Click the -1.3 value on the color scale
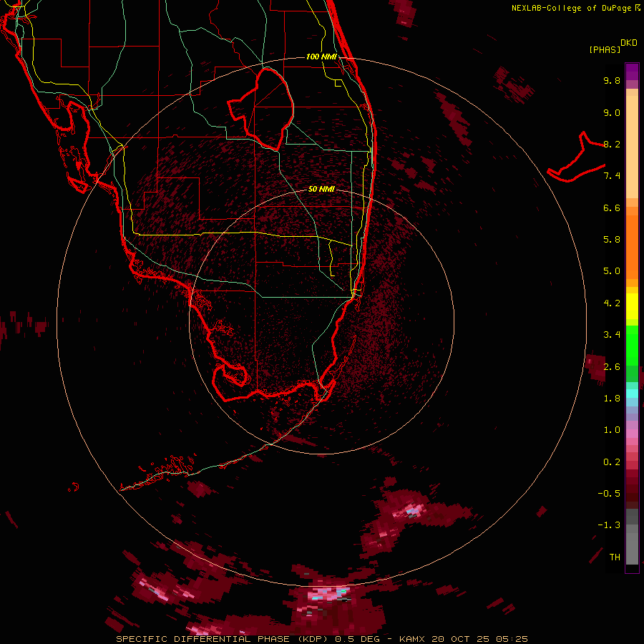The height and width of the screenshot is (644, 644). pos(609,525)
